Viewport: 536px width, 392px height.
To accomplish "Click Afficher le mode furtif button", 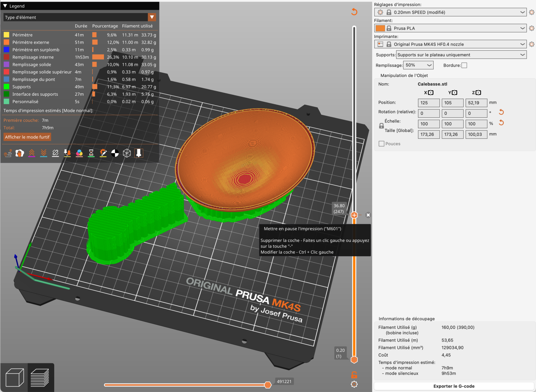I will click(x=27, y=137).
